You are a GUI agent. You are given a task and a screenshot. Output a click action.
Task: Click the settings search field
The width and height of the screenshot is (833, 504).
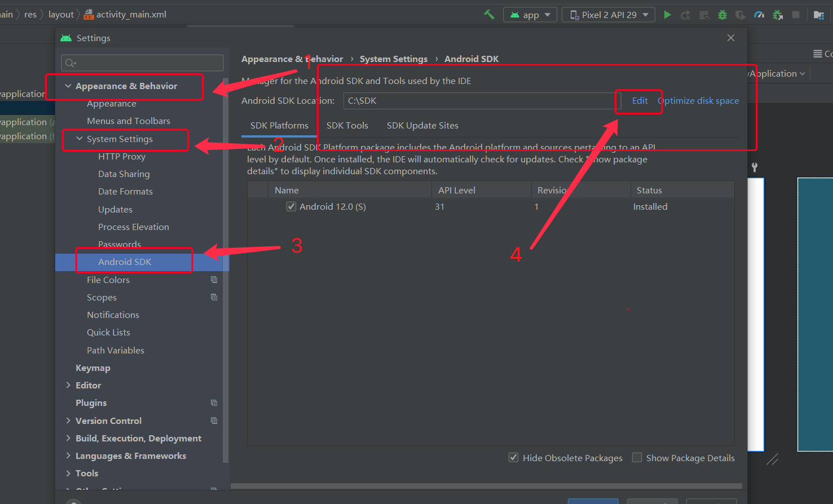[142, 63]
